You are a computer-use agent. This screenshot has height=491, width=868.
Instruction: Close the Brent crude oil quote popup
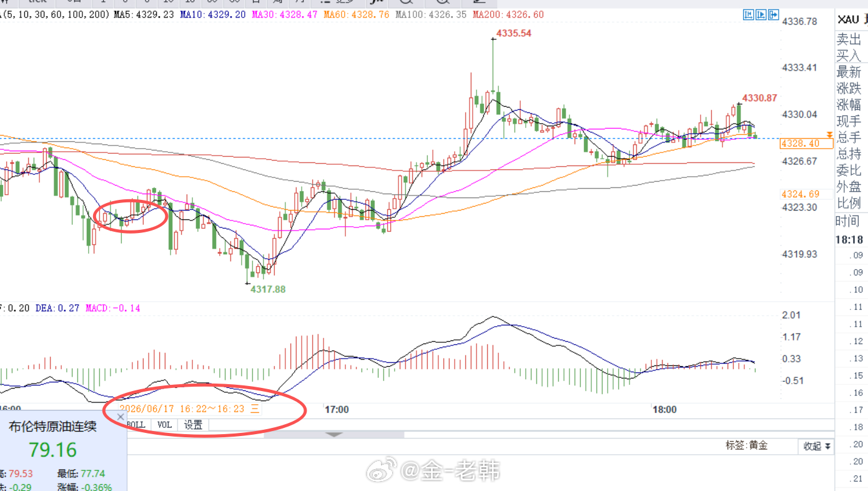coord(121,416)
